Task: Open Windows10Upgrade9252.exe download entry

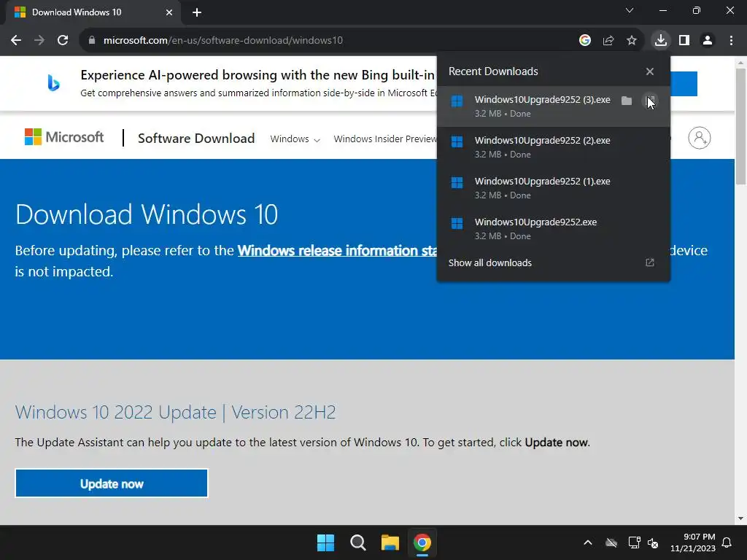Action: (554, 229)
